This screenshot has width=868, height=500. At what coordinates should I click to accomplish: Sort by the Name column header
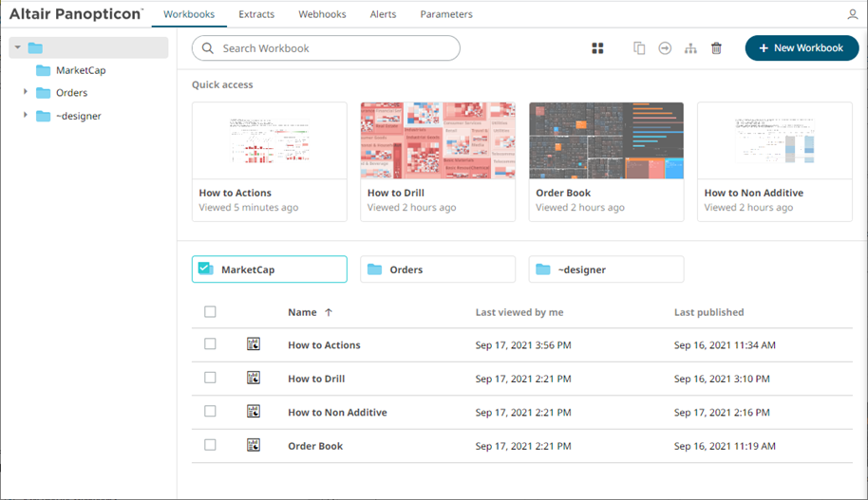point(303,312)
